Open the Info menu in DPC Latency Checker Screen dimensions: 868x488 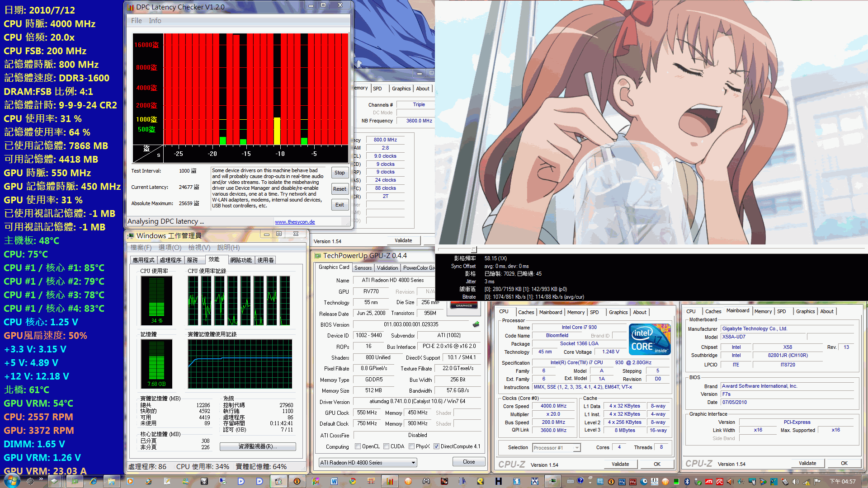click(x=155, y=21)
